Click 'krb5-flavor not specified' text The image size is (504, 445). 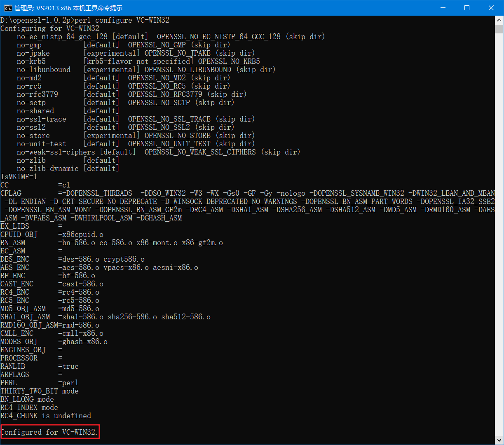click(138, 61)
